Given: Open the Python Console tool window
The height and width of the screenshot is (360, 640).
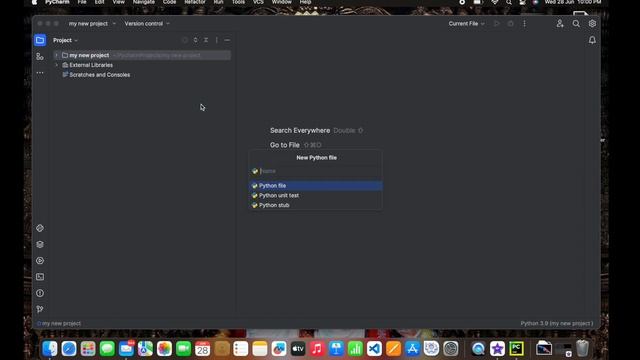Looking at the screenshot, I should (x=40, y=228).
